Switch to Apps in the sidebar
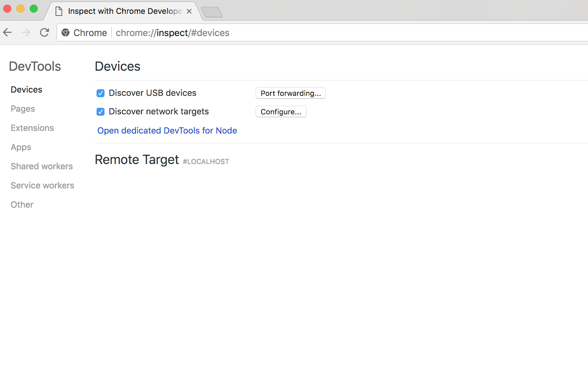Screen dimensions: 588x365 (21, 147)
